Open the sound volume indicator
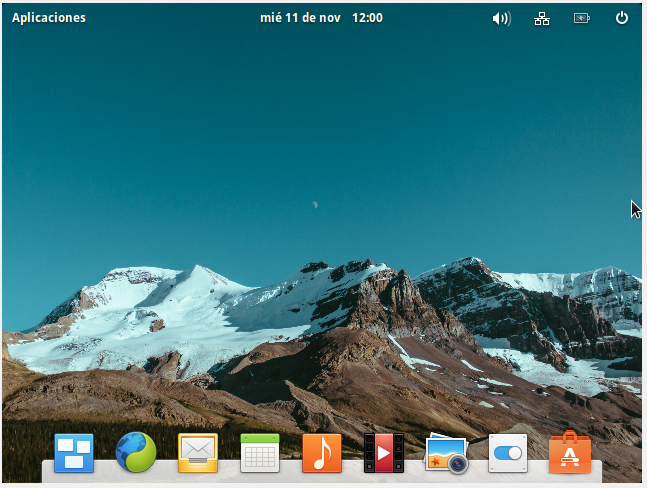This screenshot has height=488, width=647. pyautogui.click(x=501, y=18)
